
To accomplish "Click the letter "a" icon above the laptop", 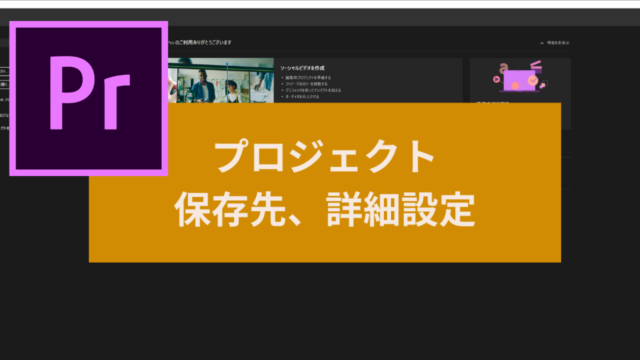I will tap(504, 67).
